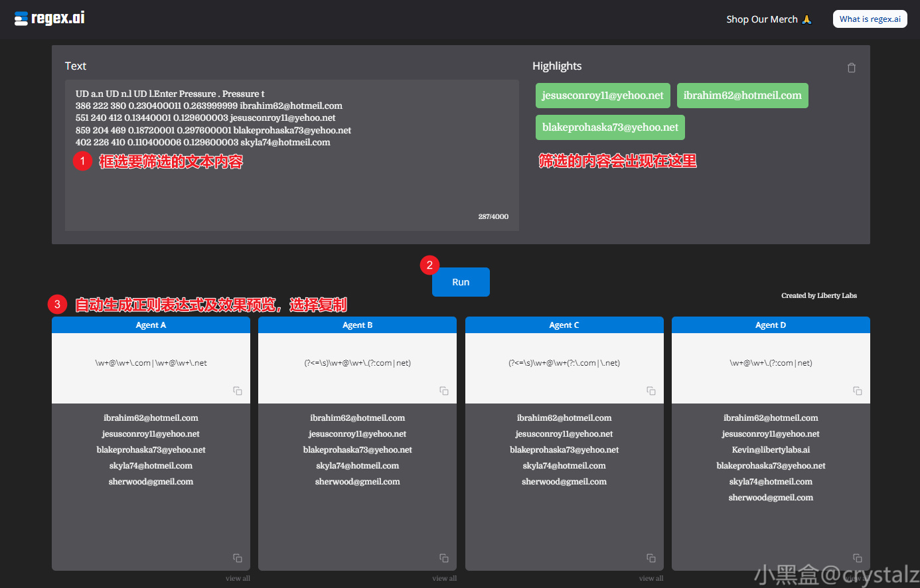Click skyla74@hotmeil.com in Agent C results

[564, 466]
